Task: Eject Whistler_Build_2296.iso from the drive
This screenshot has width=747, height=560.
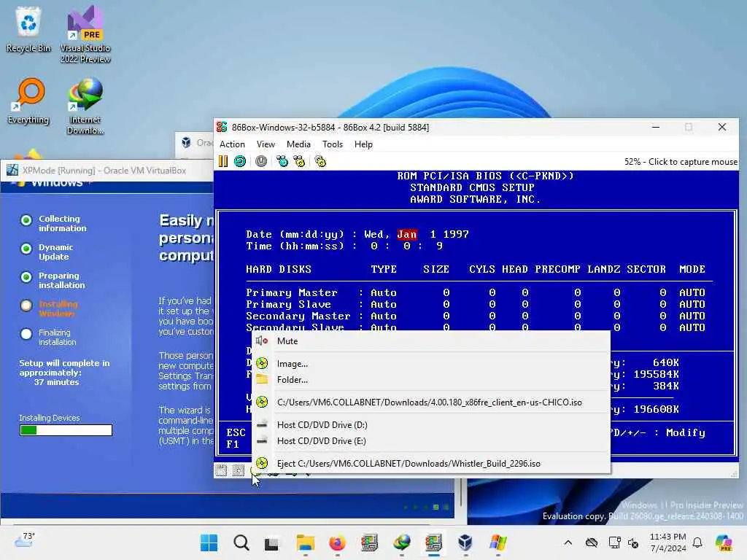Action: pyautogui.click(x=430, y=463)
